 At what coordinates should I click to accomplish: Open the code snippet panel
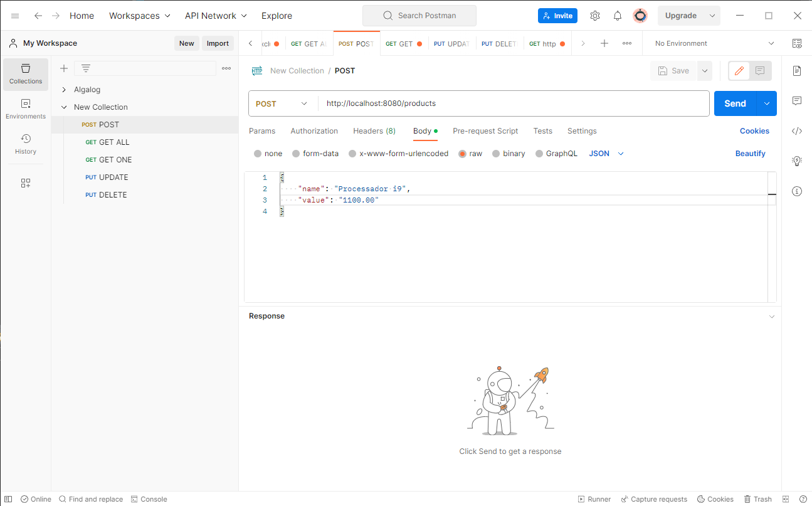[x=796, y=131]
